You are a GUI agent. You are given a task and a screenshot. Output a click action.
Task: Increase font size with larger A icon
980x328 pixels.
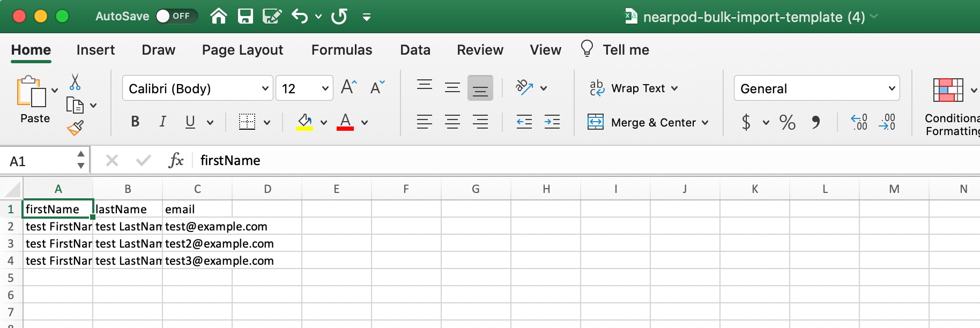348,87
